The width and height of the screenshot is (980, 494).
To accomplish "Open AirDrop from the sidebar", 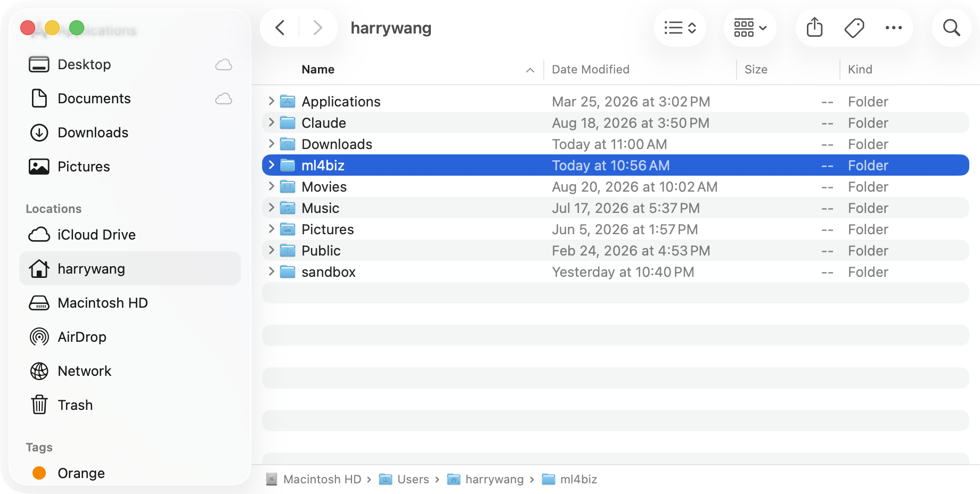I will (130, 337).
